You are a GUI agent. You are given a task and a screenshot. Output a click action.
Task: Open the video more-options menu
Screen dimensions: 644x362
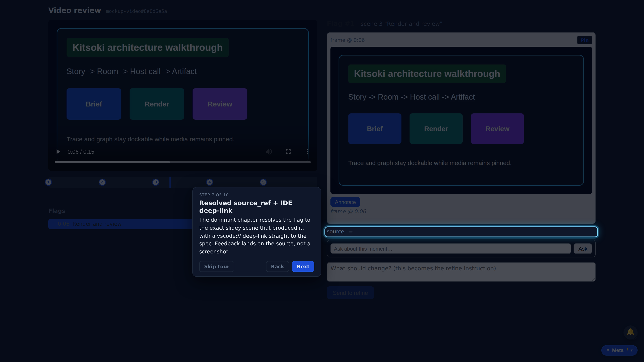(307, 152)
